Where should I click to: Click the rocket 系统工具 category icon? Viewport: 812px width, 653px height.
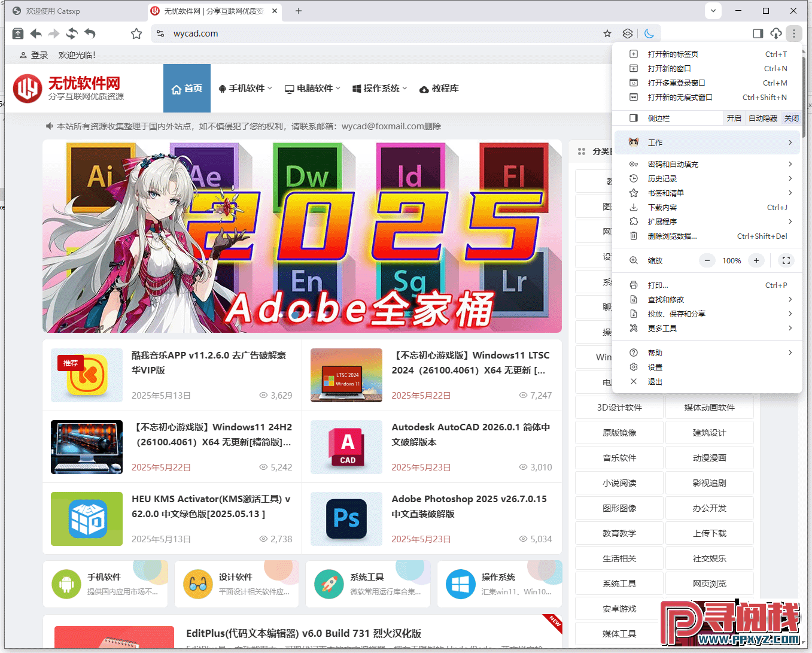tap(329, 584)
